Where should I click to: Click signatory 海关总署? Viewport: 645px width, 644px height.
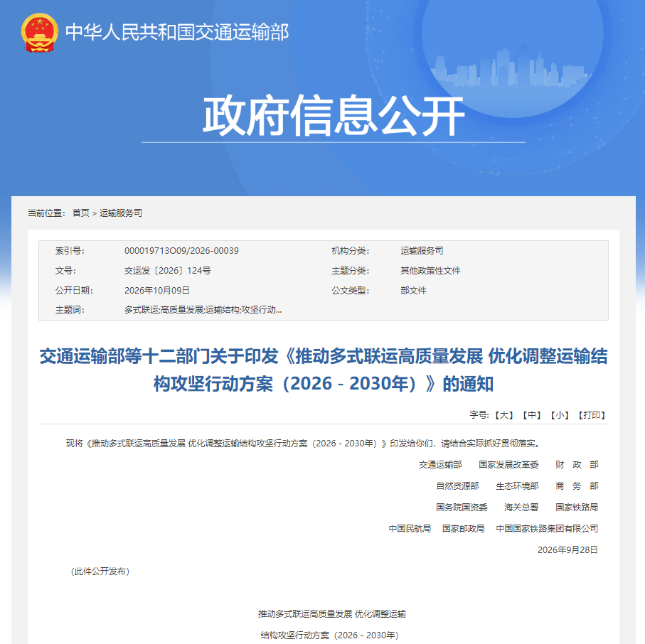pyautogui.click(x=521, y=507)
